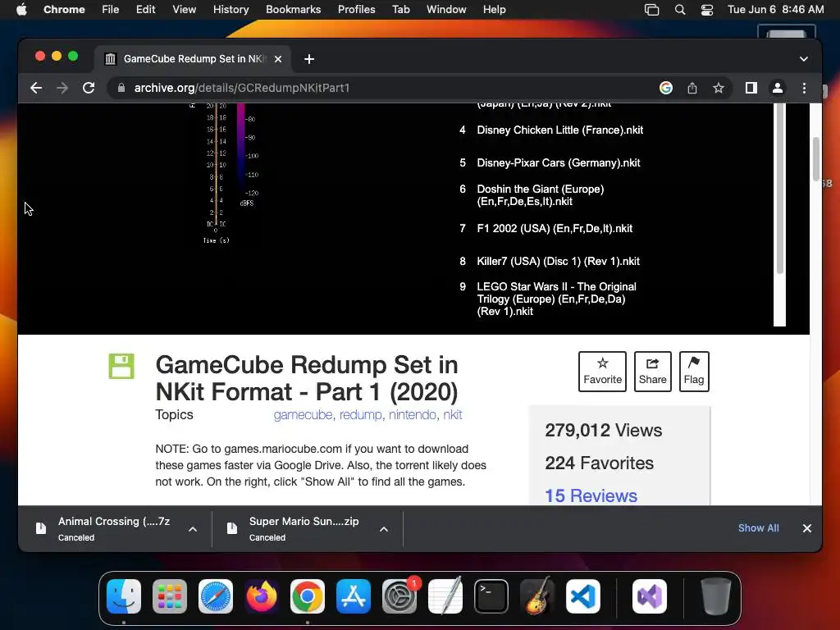The height and width of the screenshot is (630, 840).
Task: Select Killer7 (USA) (Disc 1) entry
Action: 550,262
